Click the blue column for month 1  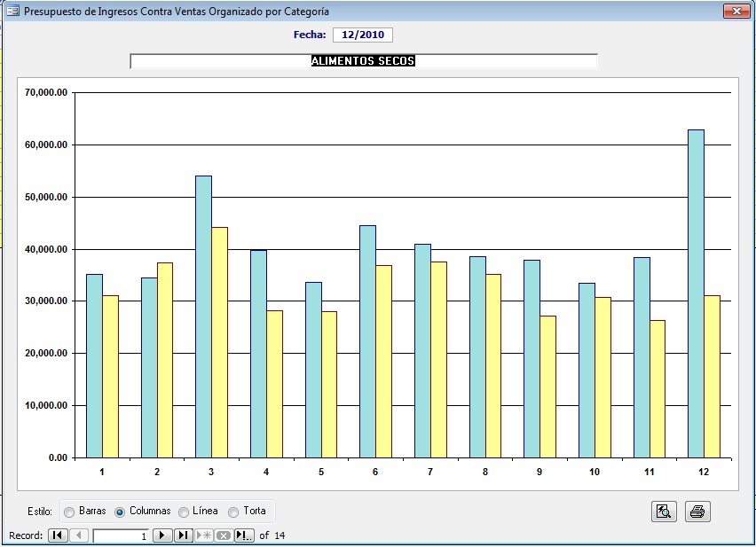(x=94, y=366)
